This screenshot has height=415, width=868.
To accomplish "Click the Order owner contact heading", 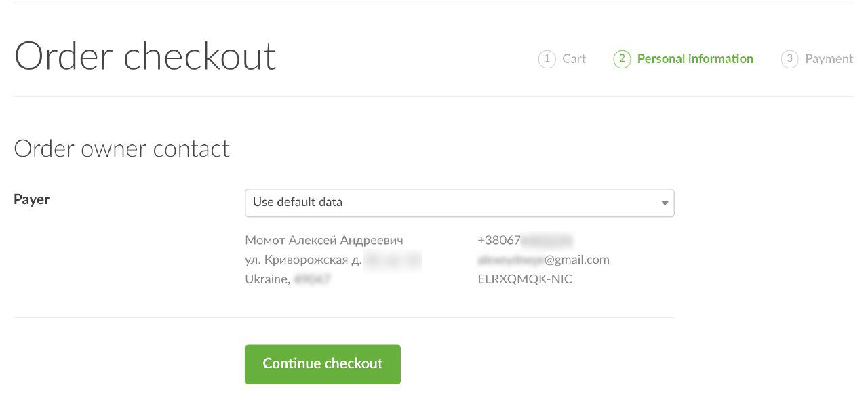I will [122, 149].
